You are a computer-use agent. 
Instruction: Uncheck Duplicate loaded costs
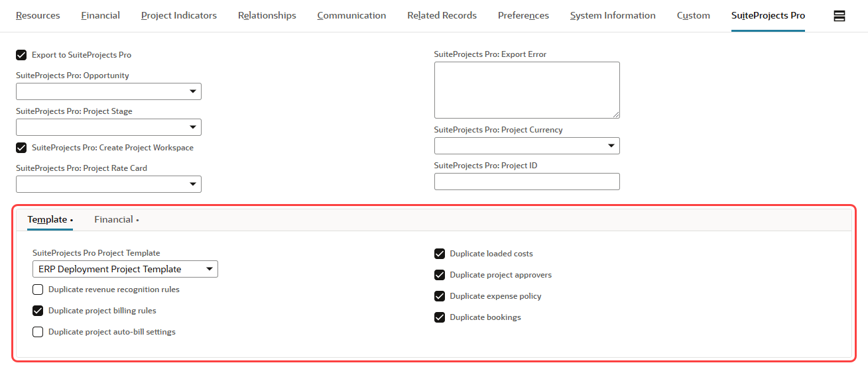click(440, 254)
